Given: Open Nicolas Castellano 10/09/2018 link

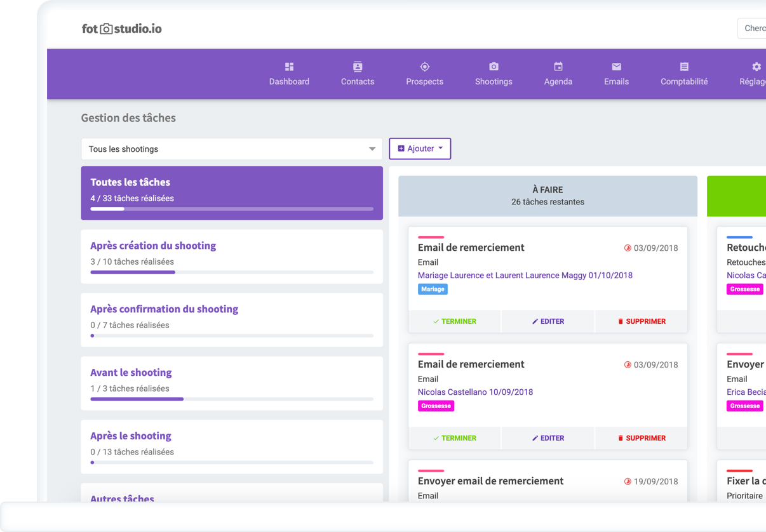Looking at the screenshot, I should click(x=475, y=392).
